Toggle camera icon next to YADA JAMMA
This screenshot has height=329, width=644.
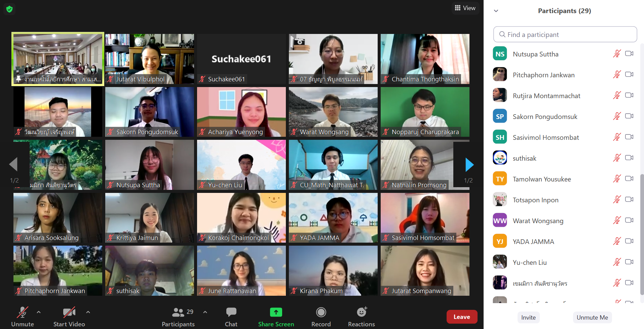pos(629,241)
